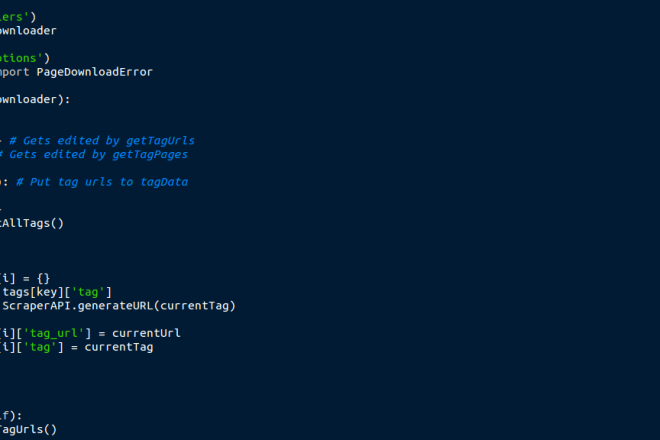Click the green 'tions' string near the top

[x=22, y=57]
